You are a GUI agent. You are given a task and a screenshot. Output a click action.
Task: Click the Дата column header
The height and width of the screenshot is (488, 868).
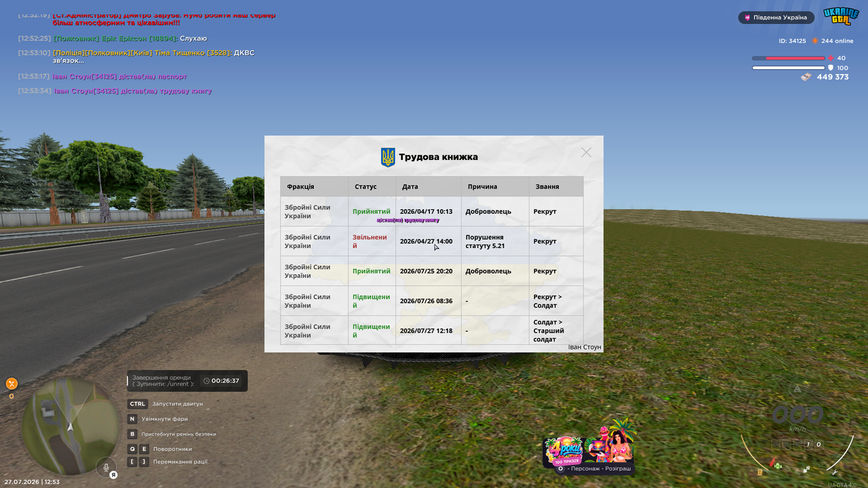[x=428, y=186]
